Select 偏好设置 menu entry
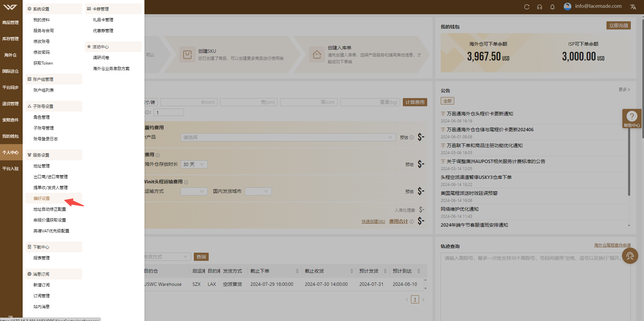This screenshot has height=321, width=644. (42, 199)
